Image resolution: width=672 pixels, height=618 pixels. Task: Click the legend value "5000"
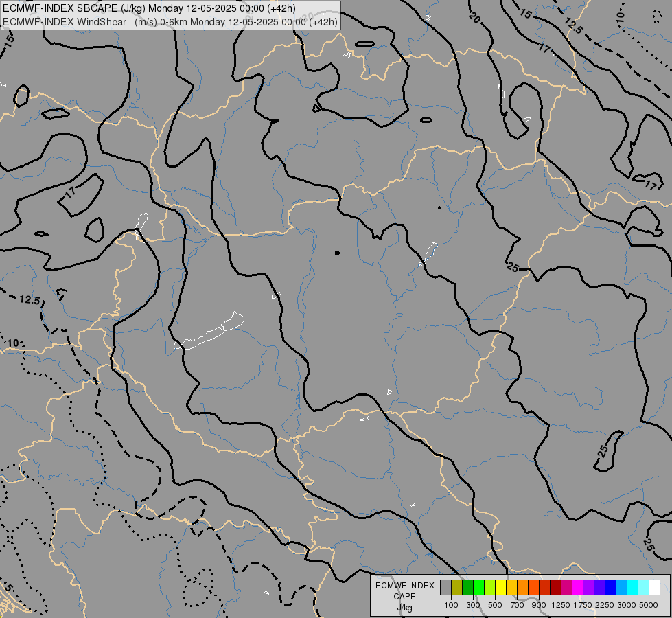click(x=649, y=605)
